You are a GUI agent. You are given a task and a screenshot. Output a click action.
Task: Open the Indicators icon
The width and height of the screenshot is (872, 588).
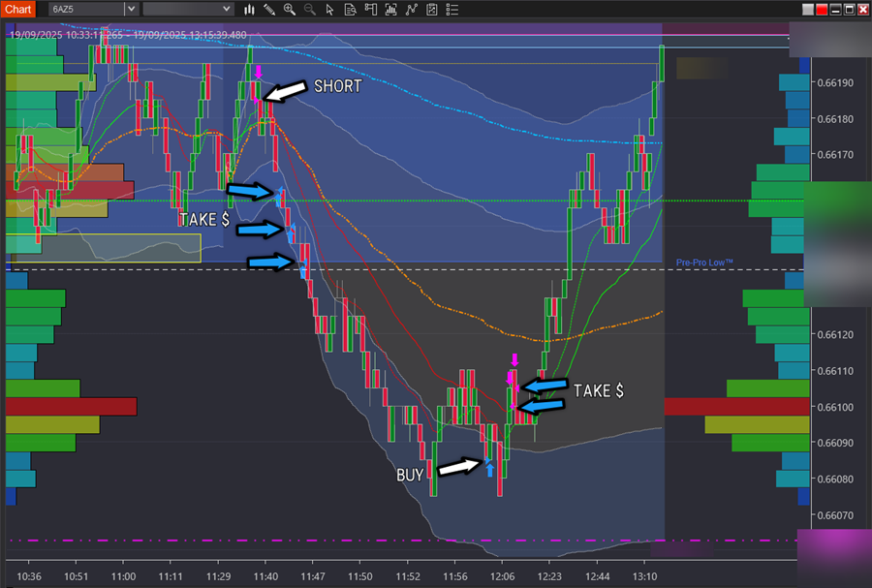coord(390,9)
